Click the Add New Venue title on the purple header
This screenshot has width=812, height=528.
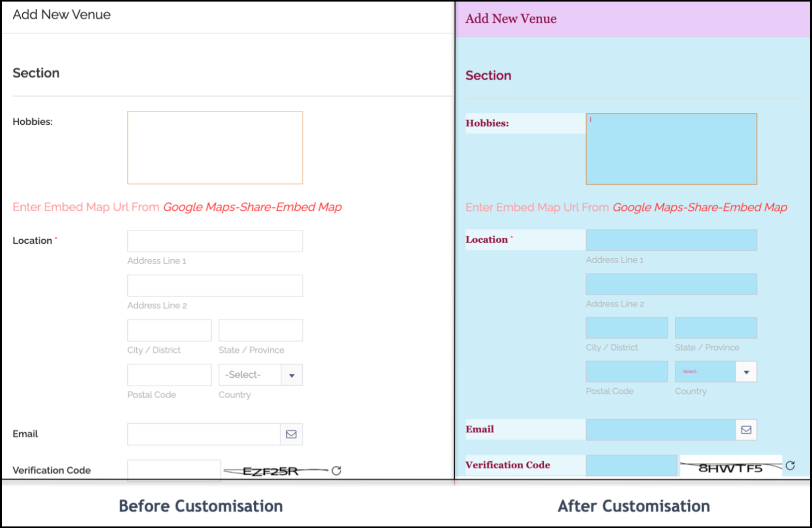[511, 19]
